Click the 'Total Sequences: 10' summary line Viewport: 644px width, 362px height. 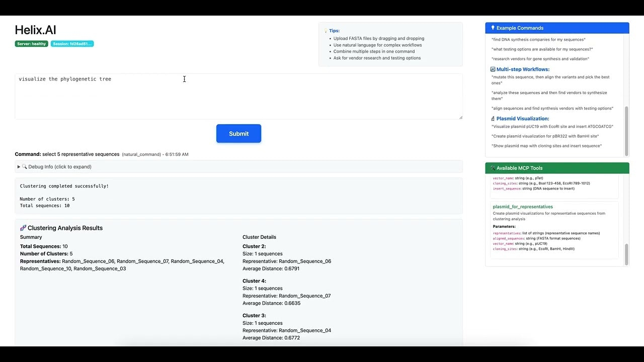(44, 246)
